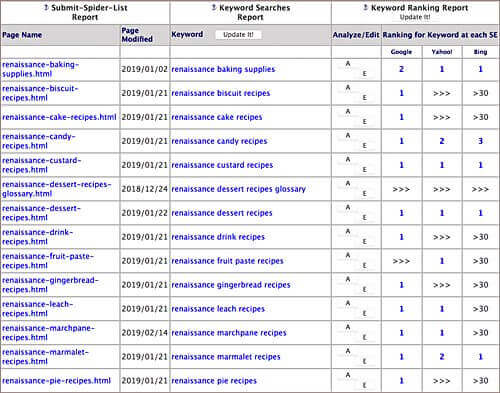500x393 pixels.
Task: Open renaissance-marmalet-recipes.html page link
Action: coord(45,357)
